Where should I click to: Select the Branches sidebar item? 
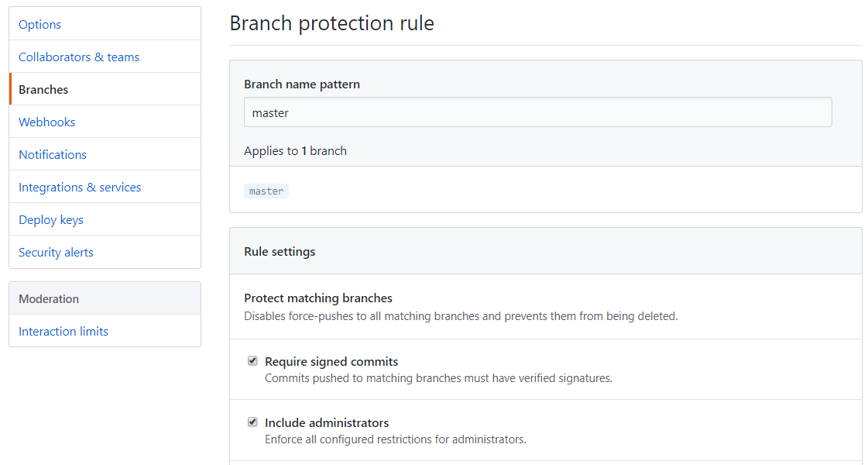pyautogui.click(x=43, y=90)
